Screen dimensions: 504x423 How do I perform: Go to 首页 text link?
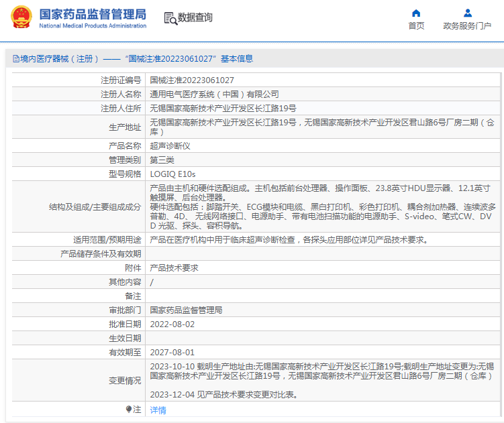(416, 26)
